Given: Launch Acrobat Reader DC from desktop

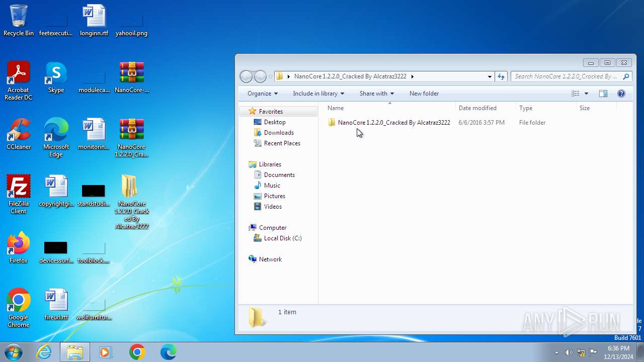Looking at the screenshot, I should (19, 80).
